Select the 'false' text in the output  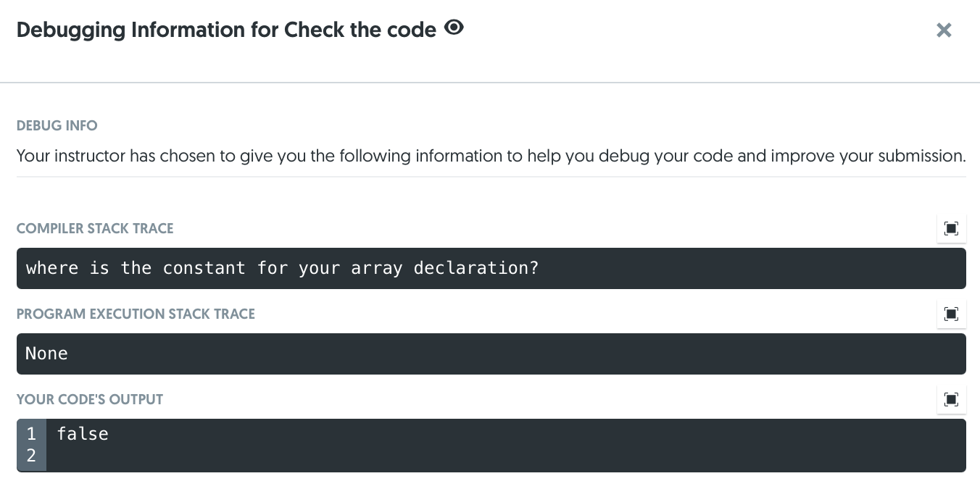tap(83, 433)
